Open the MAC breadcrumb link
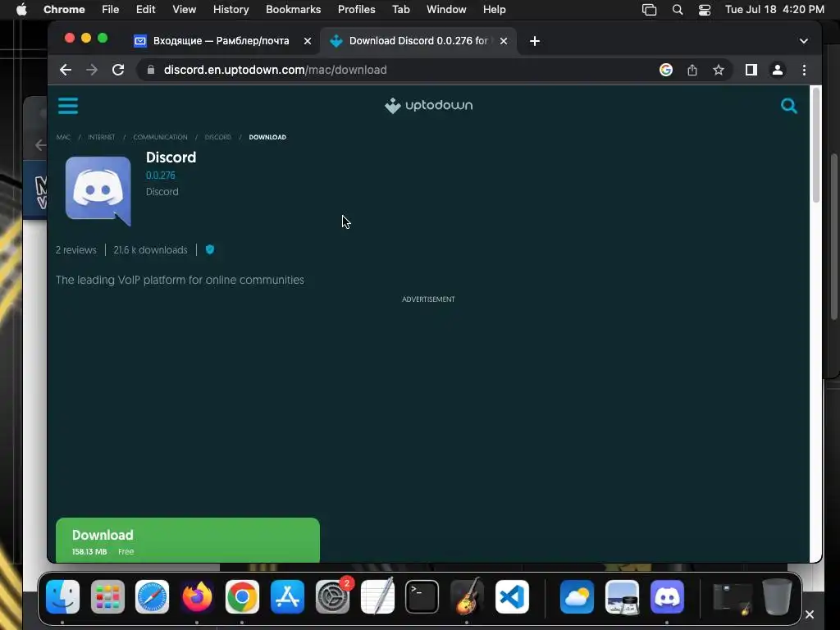 63,137
